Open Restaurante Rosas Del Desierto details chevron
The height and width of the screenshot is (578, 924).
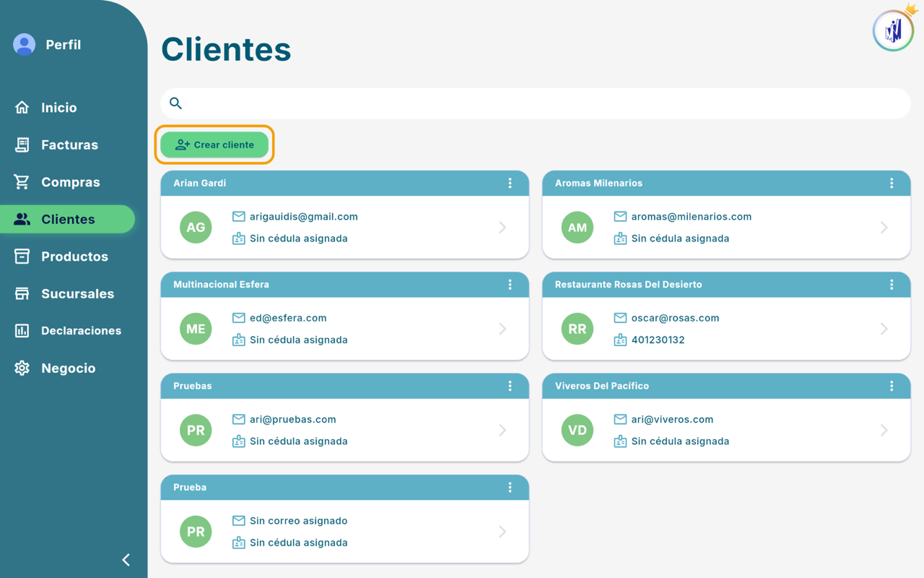(x=884, y=329)
